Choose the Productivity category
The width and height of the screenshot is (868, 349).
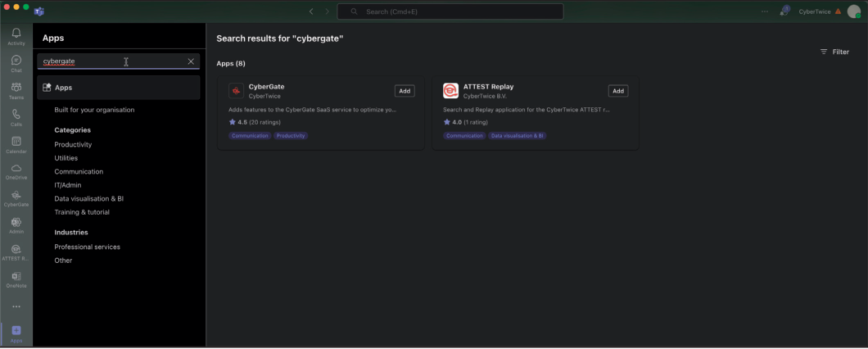pos(73,144)
